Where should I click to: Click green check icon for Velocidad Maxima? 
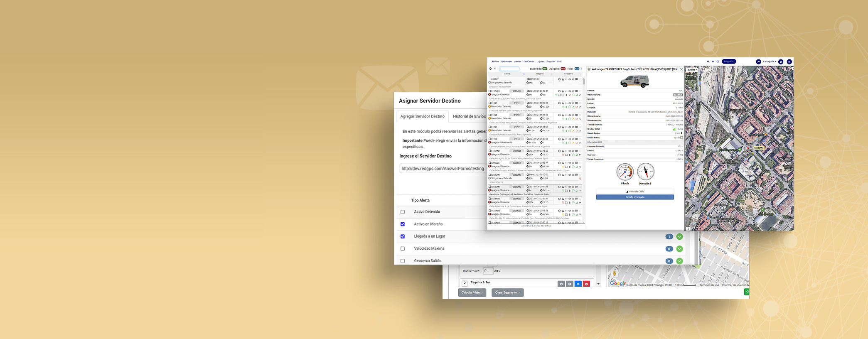(x=679, y=249)
